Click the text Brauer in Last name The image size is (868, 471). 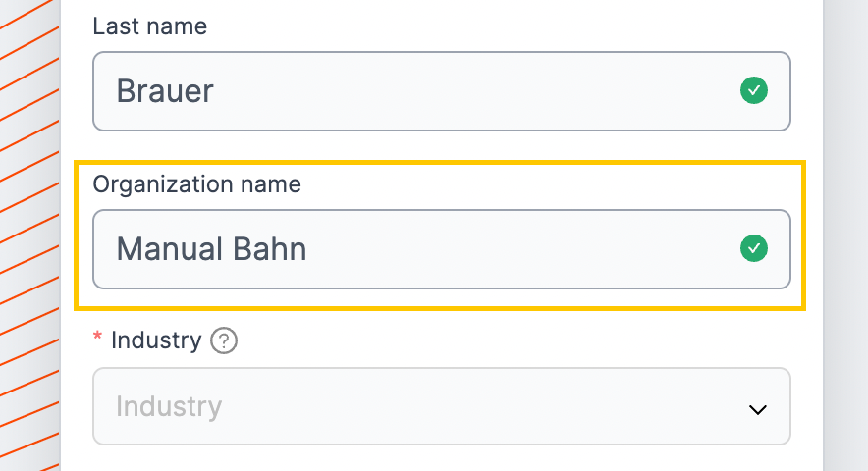tap(165, 91)
